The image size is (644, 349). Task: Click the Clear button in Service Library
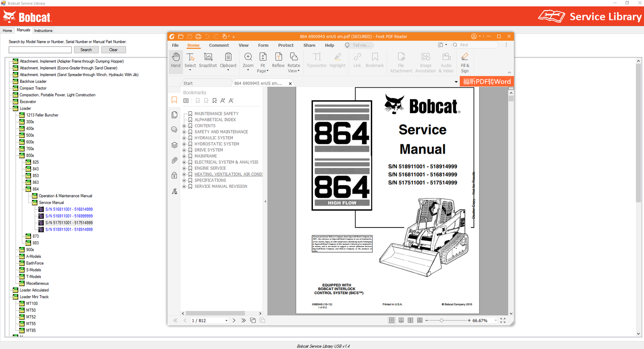(x=113, y=50)
